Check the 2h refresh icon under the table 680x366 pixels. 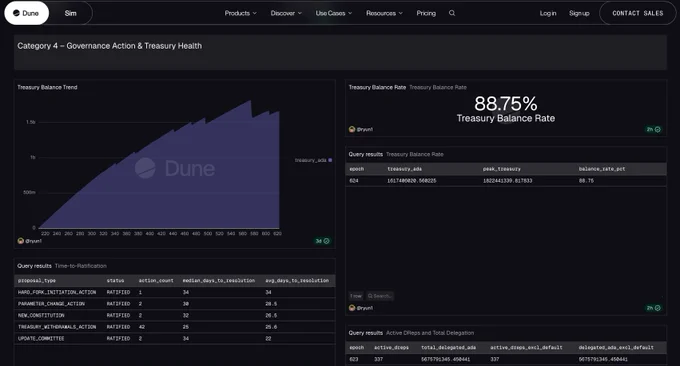[x=658, y=308]
